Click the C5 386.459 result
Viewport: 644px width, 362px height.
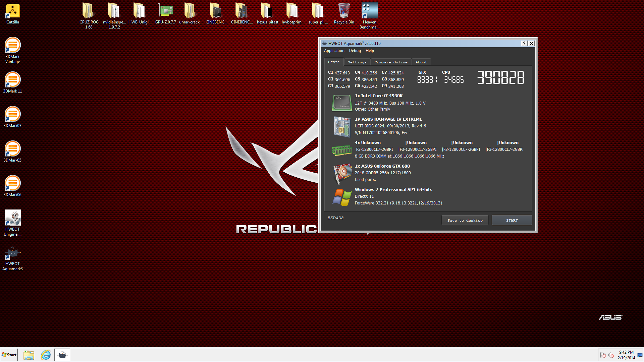[366, 79]
